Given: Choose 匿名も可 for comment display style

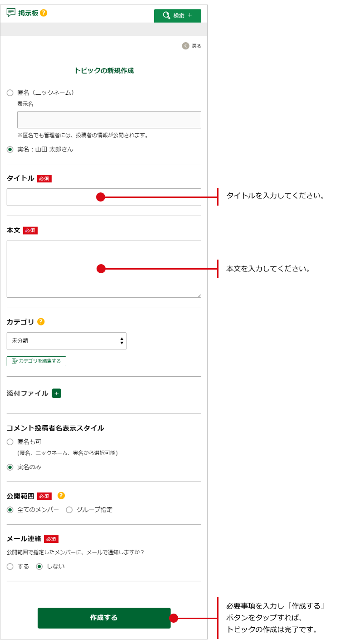Looking at the screenshot, I should point(10,442).
